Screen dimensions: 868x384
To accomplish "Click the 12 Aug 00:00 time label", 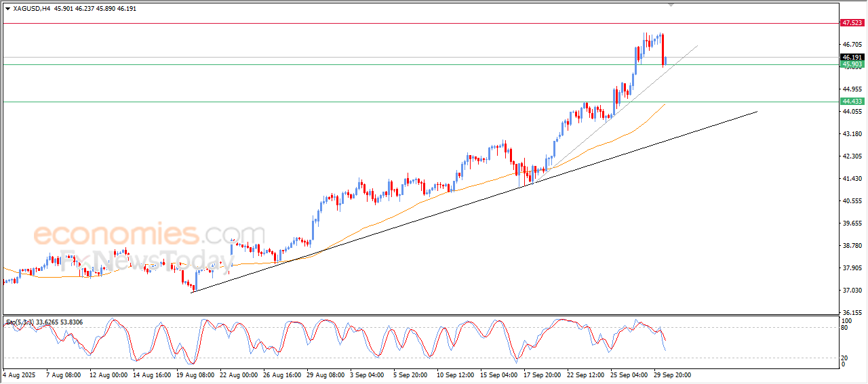I will pyautogui.click(x=108, y=374).
